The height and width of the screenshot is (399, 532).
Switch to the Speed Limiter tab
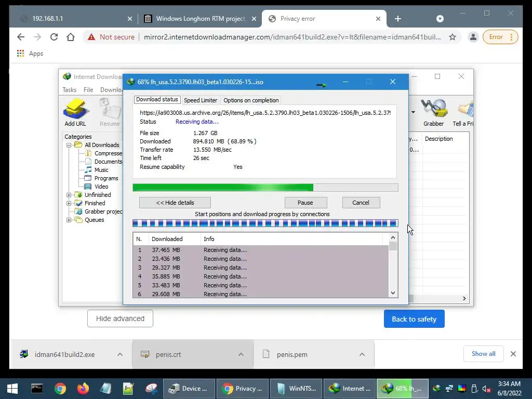[201, 100]
